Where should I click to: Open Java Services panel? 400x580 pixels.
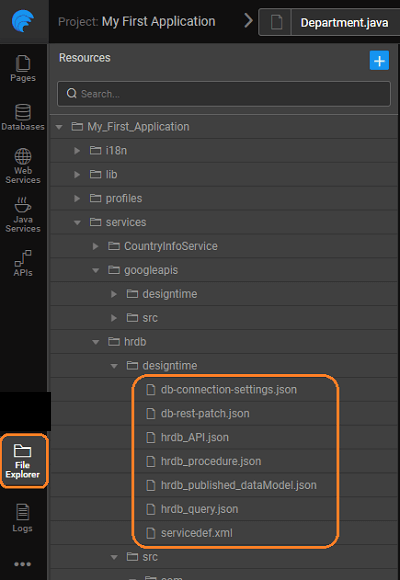click(x=23, y=215)
